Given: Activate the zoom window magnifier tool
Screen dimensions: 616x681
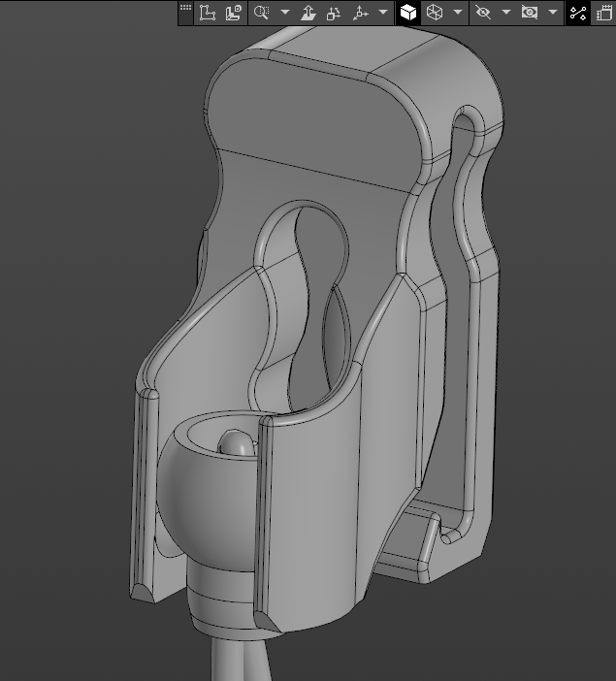Looking at the screenshot, I should tap(262, 13).
